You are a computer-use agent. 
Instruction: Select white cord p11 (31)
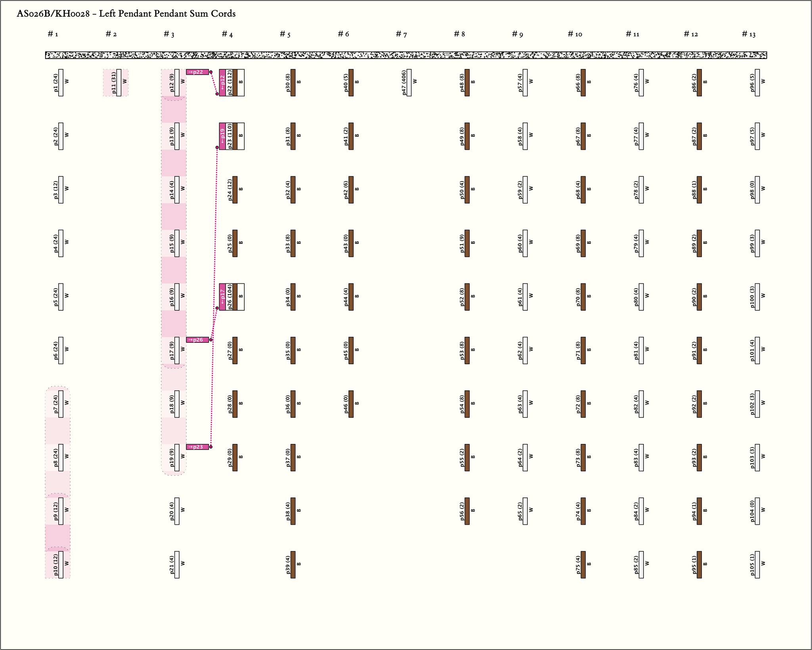(119, 82)
